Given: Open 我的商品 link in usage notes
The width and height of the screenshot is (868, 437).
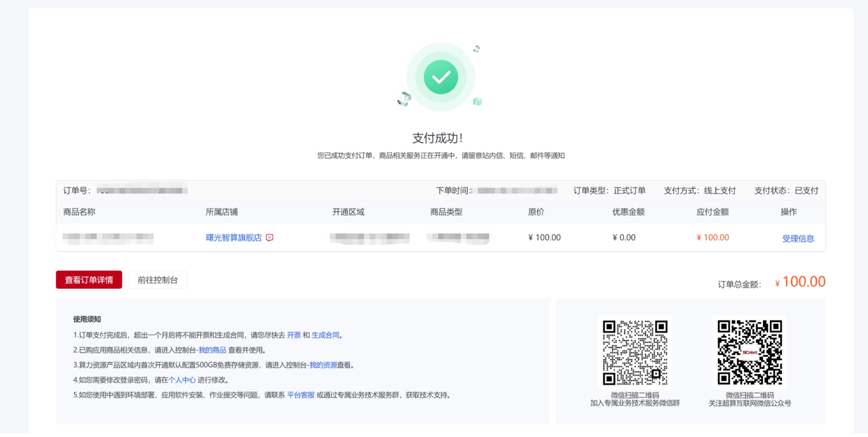Looking at the screenshot, I should point(212,350).
